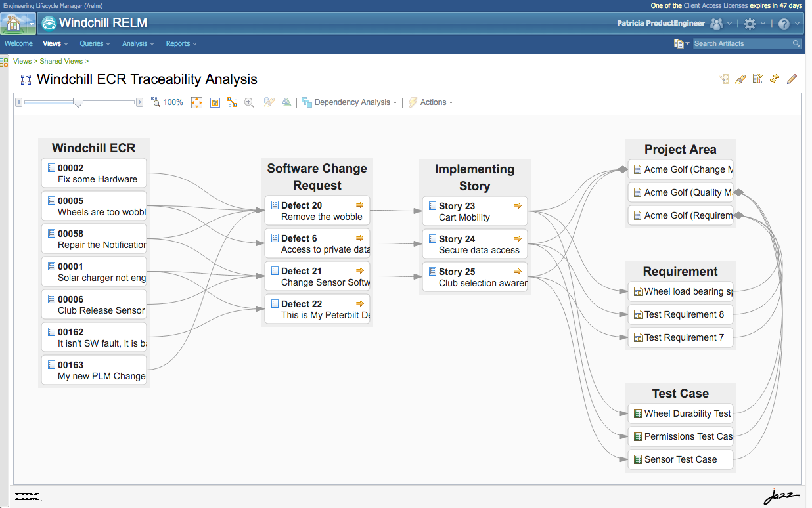The width and height of the screenshot is (812, 508).
Task: Open the help question-mark icon
Action: click(x=784, y=24)
